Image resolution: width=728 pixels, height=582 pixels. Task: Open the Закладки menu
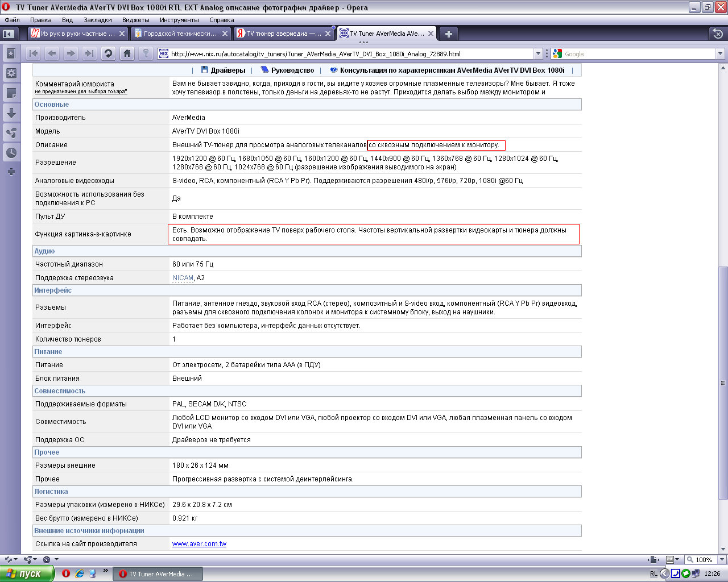coord(98,20)
